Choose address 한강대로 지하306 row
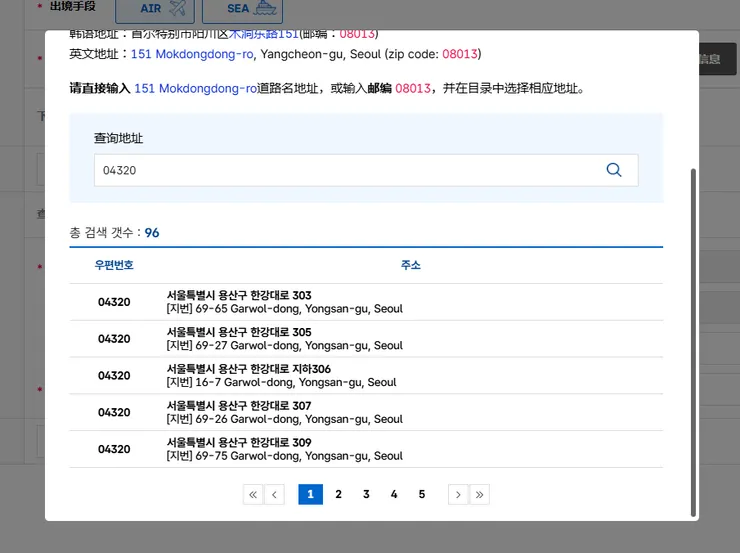The width and height of the screenshot is (740, 553). 366,376
